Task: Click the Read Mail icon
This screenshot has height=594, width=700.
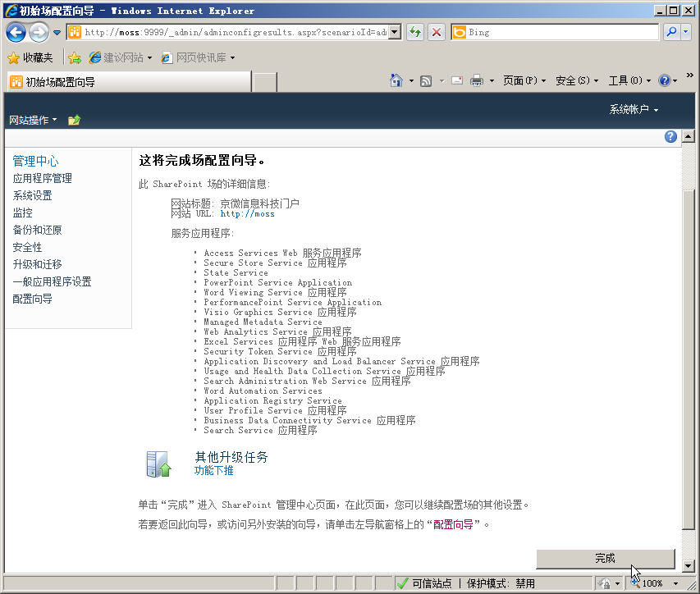Action: pos(457,80)
